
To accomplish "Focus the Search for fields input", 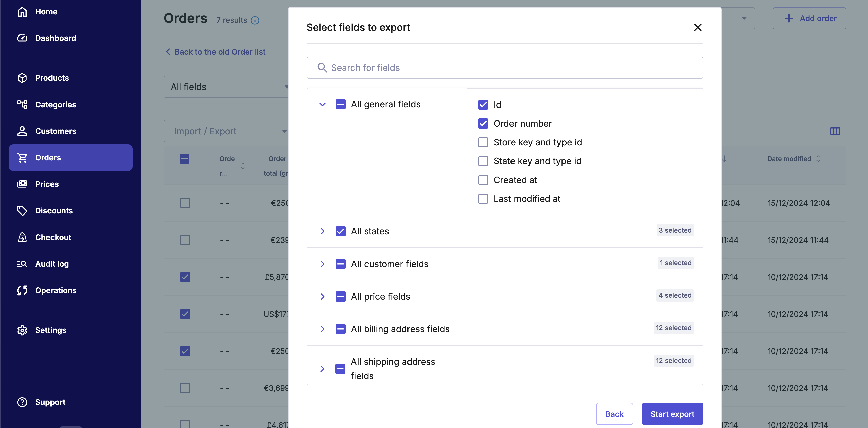I will click(x=504, y=68).
